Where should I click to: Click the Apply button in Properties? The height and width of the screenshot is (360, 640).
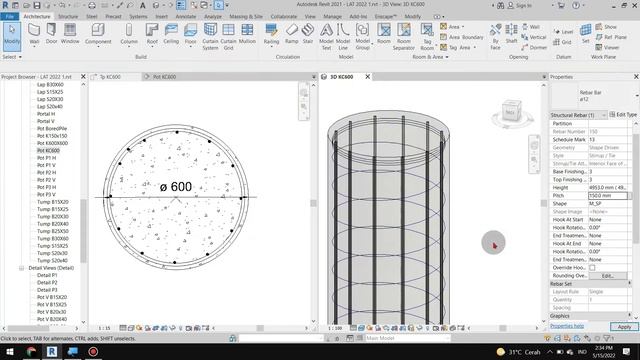(624, 327)
